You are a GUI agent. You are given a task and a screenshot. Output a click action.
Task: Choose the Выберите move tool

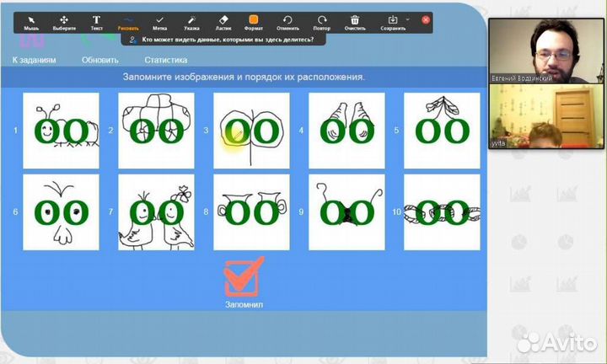64,21
